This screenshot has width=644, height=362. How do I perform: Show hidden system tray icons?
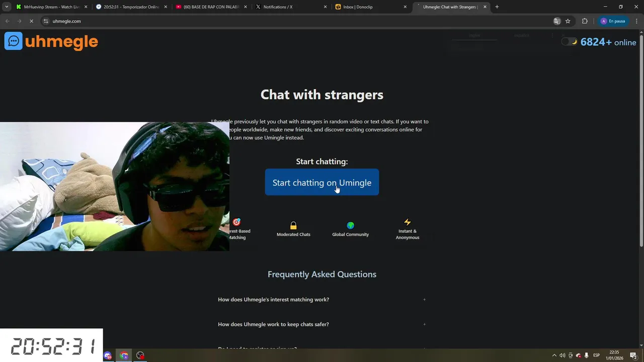(554, 355)
